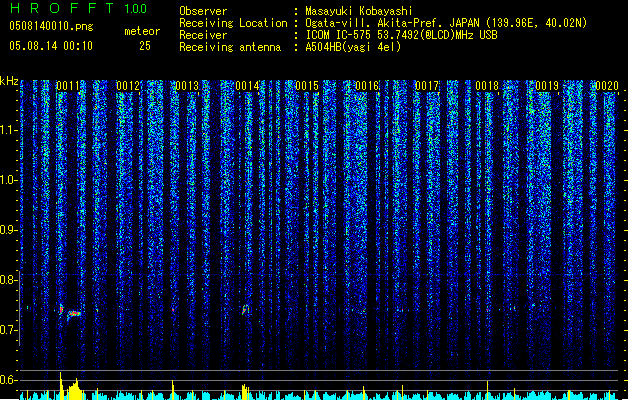The width and height of the screenshot is (629, 400).
Task: Click observer name Masayuki Kobayashi
Action: (359, 11)
